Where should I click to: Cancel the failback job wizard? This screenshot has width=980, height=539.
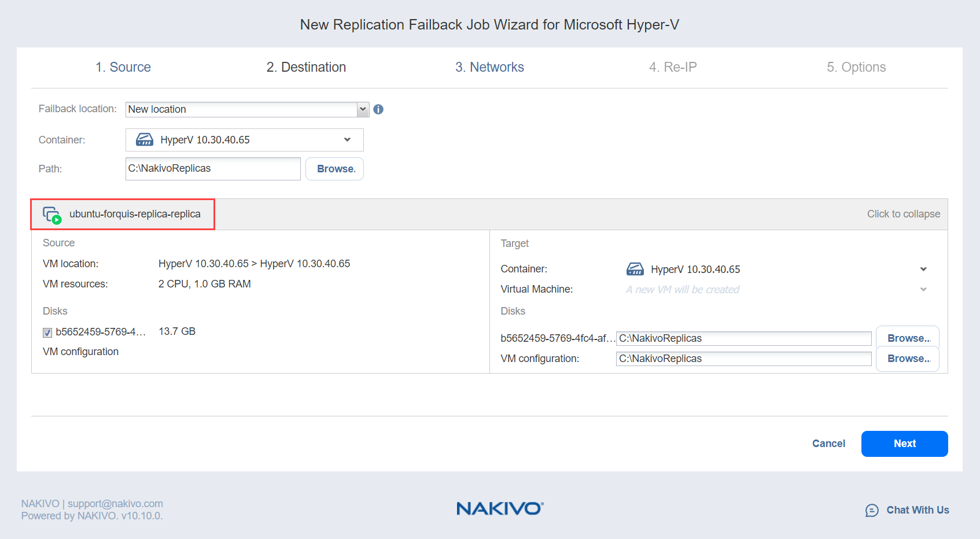(828, 444)
